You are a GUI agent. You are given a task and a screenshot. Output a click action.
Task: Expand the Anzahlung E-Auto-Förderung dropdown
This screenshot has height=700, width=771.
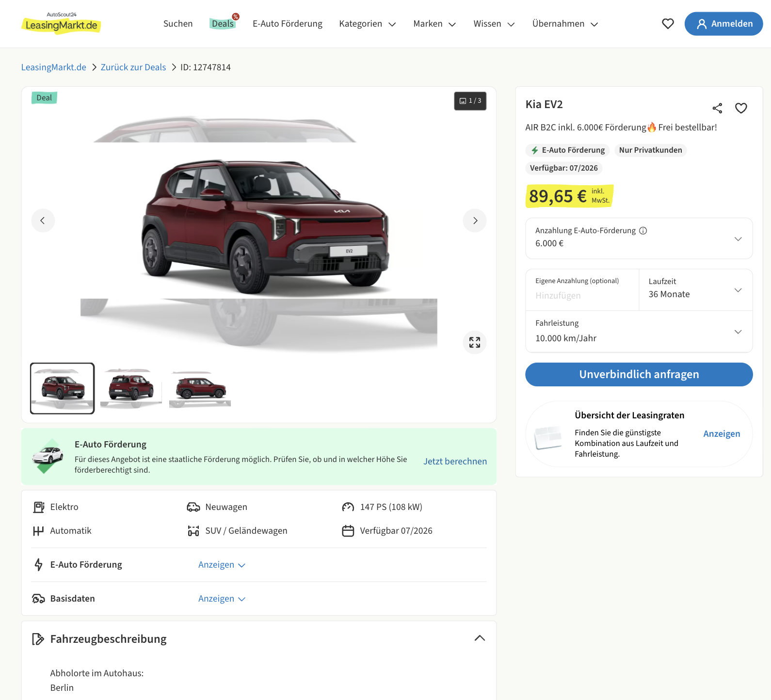(x=738, y=239)
